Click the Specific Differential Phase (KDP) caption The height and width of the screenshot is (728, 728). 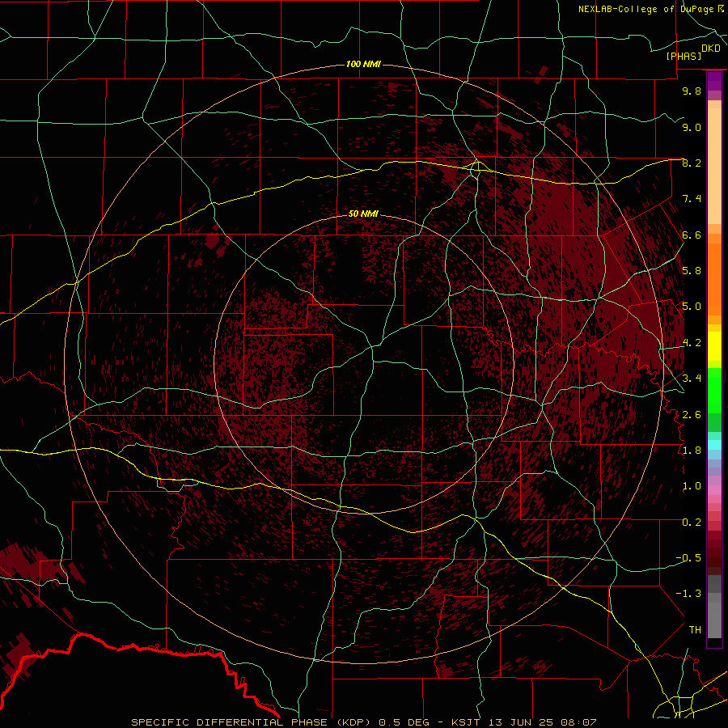tap(252, 722)
